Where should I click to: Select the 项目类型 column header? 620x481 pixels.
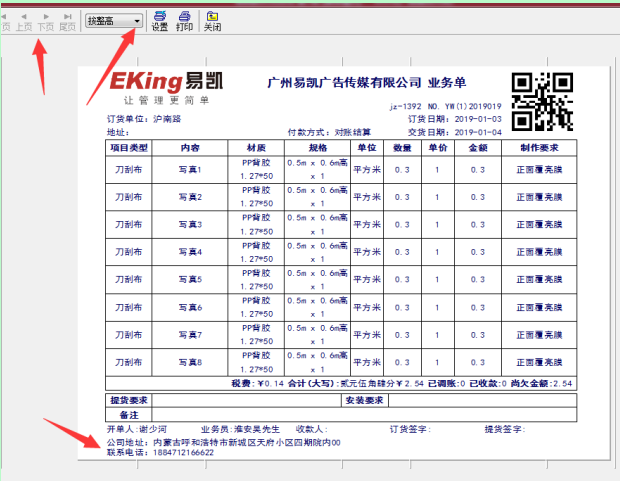click(131, 147)
